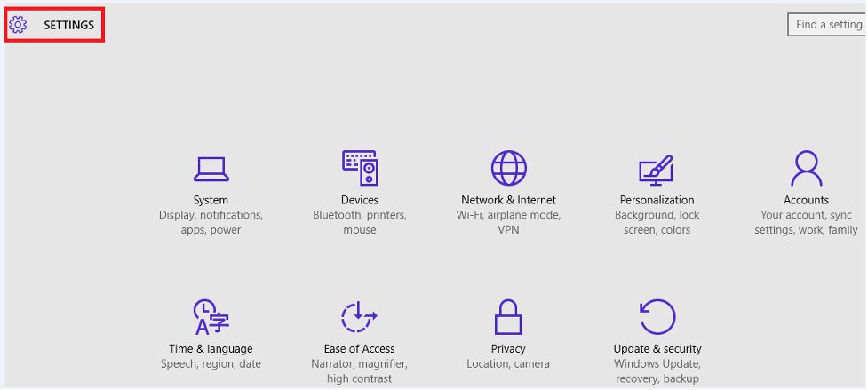Open the Privacy padlock icon
This screenshot has height=390, width=868.
(508, 317)
